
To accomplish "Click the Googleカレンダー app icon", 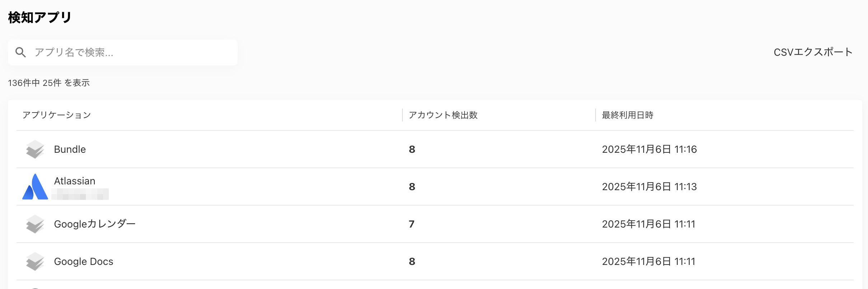I will tap(35, 224).
